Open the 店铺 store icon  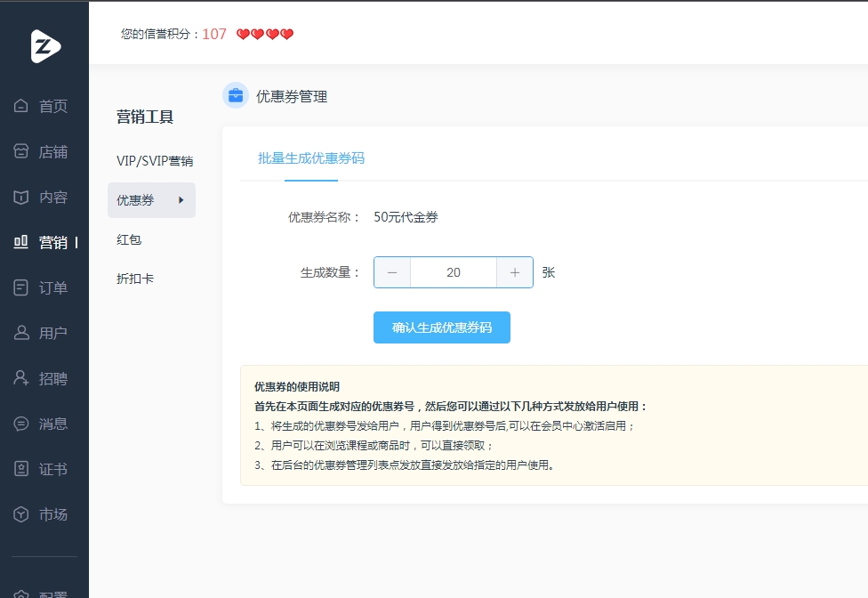click(21, 150)
